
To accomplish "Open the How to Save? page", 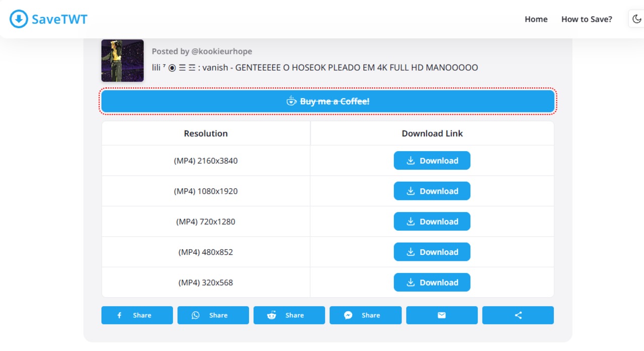I will pyautogui.click(x=587, y=19).
